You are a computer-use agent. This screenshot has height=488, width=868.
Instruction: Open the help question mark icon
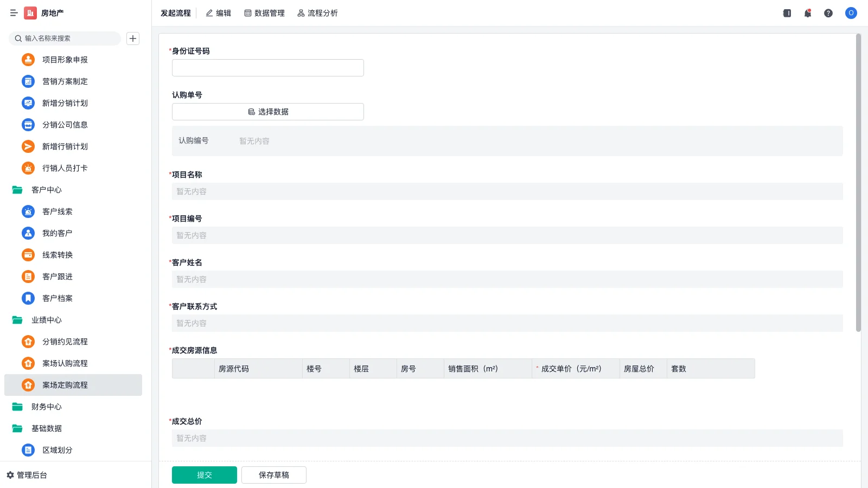tap(828, 13)
